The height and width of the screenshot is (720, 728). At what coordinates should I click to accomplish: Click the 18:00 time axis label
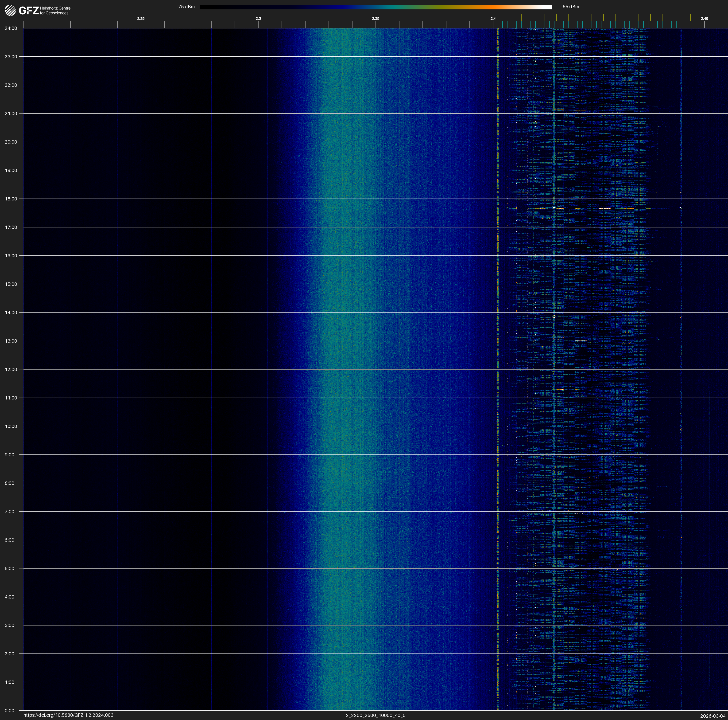11,199
